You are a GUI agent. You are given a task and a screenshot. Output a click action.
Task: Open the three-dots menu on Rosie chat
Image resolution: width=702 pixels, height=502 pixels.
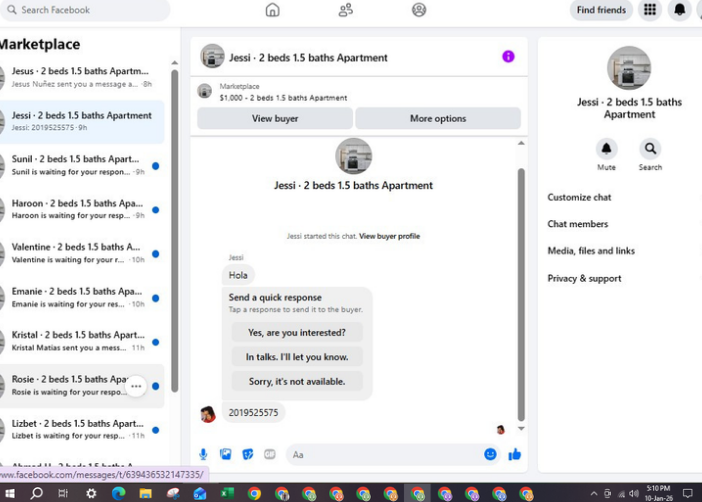(136, 386)
